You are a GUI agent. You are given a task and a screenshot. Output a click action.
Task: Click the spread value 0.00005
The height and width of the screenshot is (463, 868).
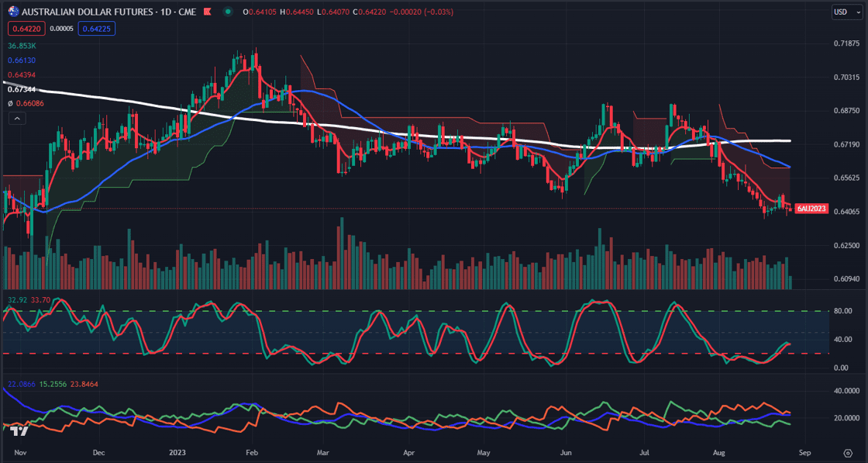[62, 28]
